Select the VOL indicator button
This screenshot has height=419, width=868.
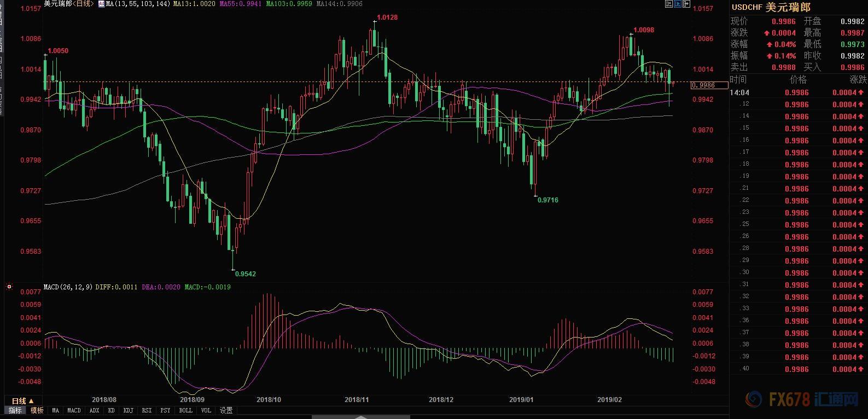[x=206, y=410]
